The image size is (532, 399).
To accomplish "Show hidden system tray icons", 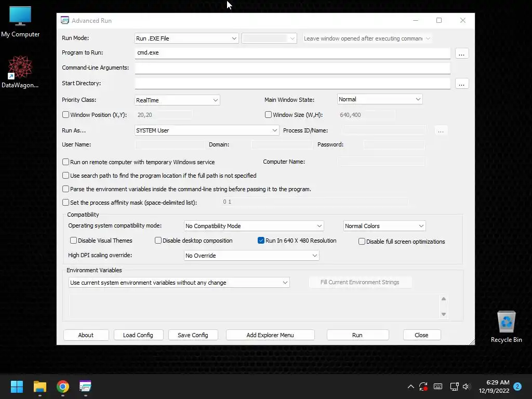I will click(410, 387).
